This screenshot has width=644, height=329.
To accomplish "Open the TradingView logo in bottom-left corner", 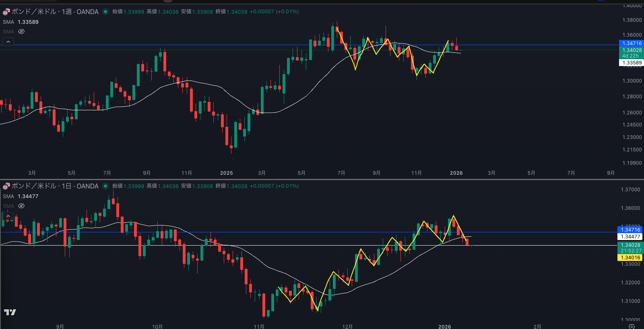I will click(10, 312).
